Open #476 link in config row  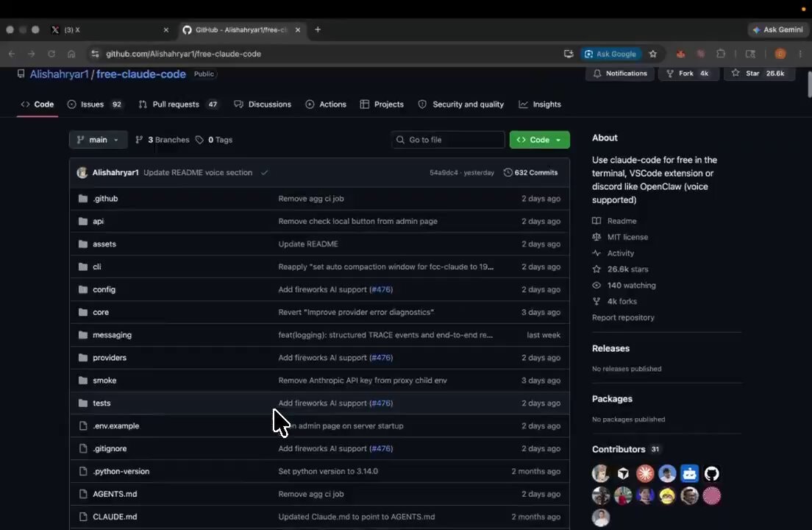tap(381, 289)
